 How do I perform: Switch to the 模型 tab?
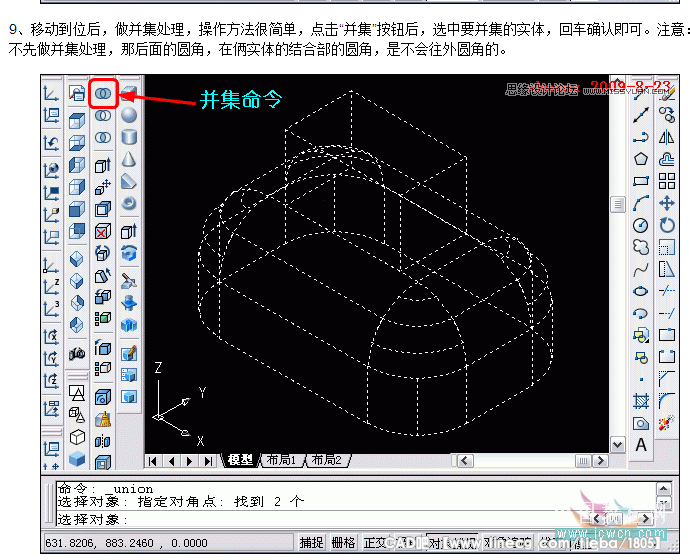(240, 460)
